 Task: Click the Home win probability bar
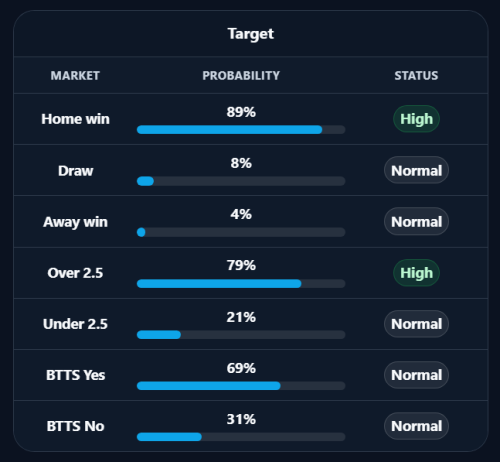click(241, 130)
